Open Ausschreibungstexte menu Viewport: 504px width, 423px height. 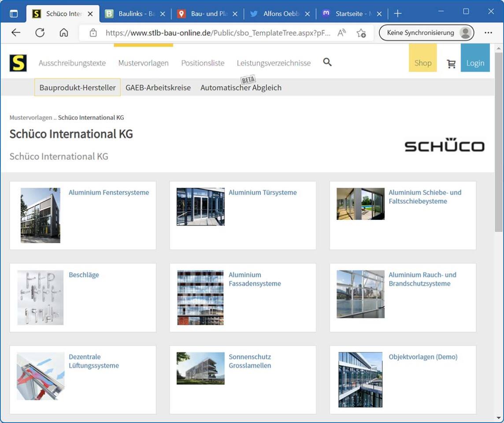click(x=72, y=63)
